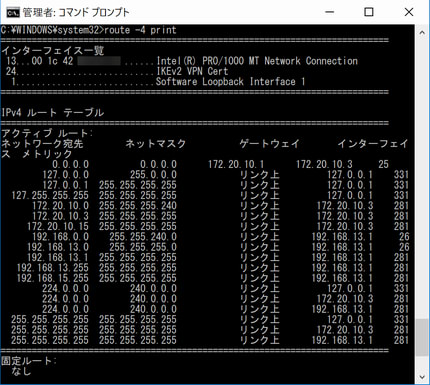
Task: Click the scrollbar down arrow
Action: click(422, 377)
